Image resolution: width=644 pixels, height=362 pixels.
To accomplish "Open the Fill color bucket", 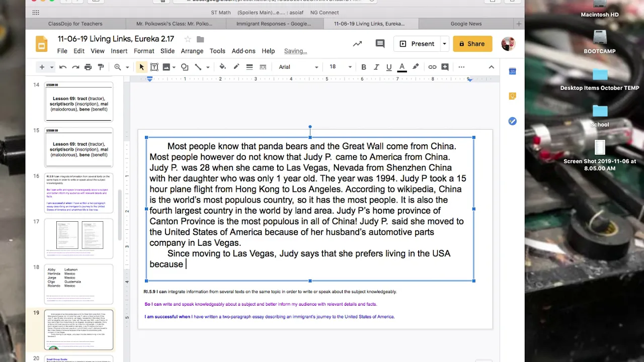I will 223,67.
